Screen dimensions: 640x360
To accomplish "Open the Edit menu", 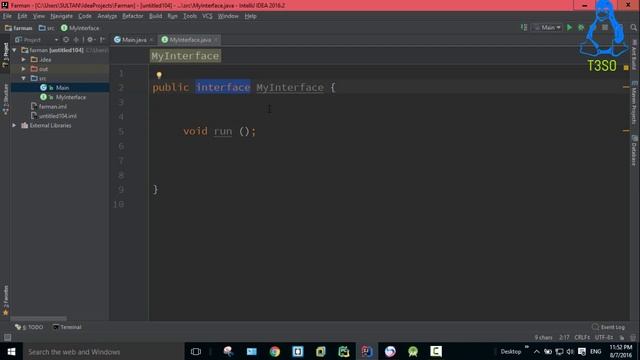I will click(22, 16).
